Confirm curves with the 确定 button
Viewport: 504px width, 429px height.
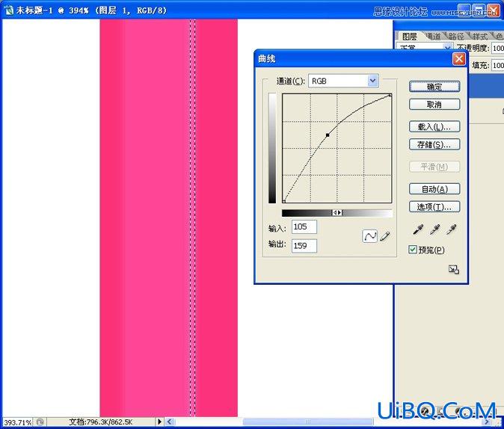point(434,87)
